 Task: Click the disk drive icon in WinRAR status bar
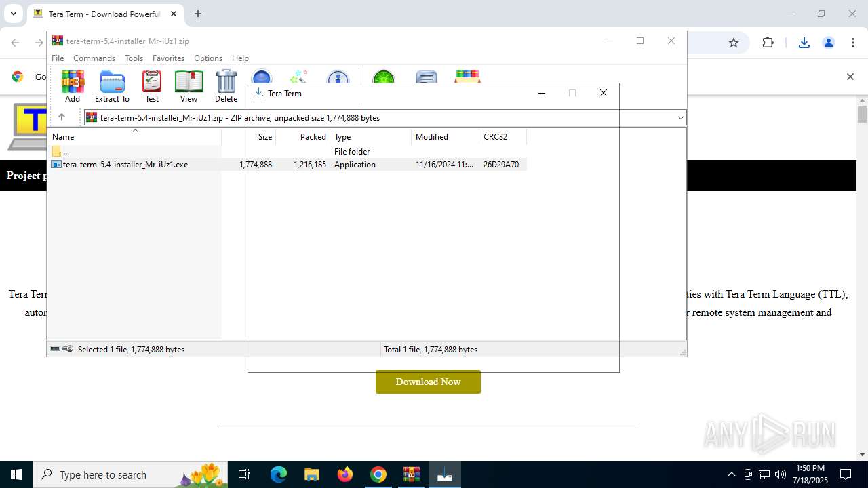click(55, 349)
